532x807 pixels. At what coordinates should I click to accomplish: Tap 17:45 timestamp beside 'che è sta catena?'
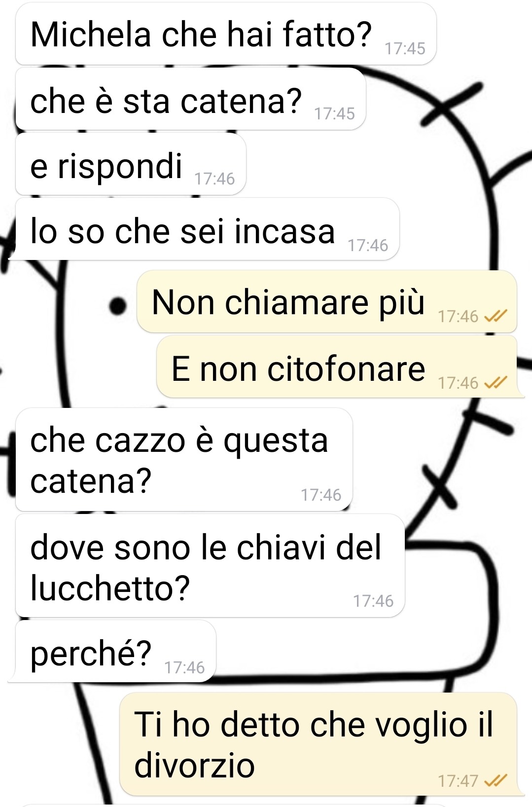[335, 113]
